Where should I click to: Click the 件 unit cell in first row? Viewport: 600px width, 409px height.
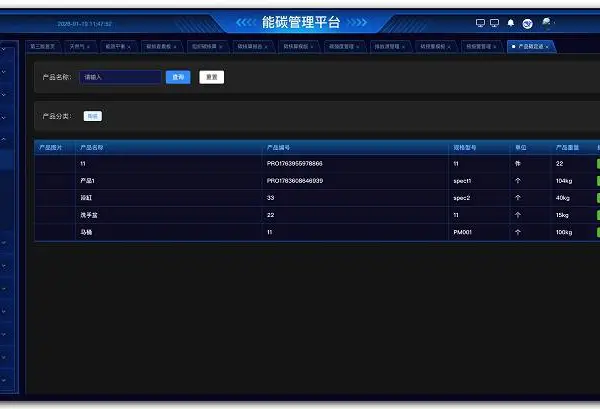click(518, 163)
